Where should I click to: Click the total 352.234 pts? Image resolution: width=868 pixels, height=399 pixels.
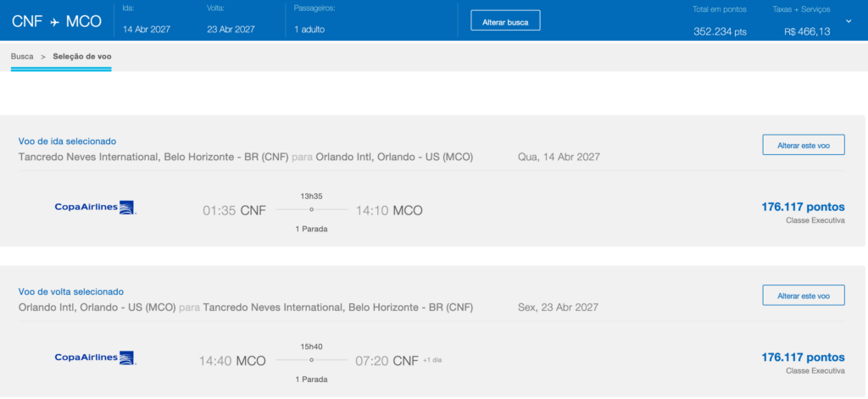[x=721, y=32]
